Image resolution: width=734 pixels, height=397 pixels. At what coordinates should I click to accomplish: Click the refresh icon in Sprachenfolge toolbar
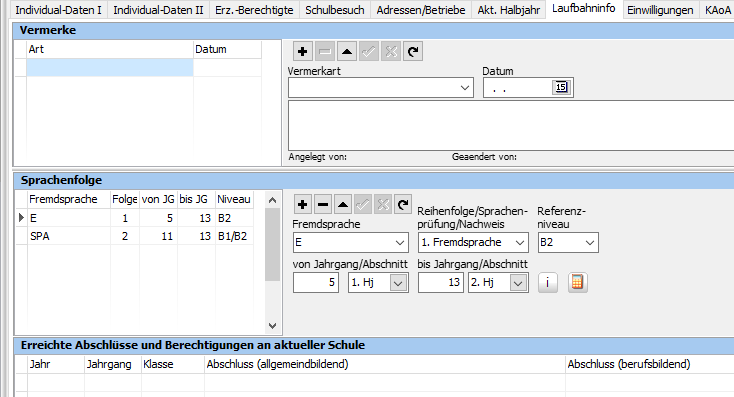point(403,205)
